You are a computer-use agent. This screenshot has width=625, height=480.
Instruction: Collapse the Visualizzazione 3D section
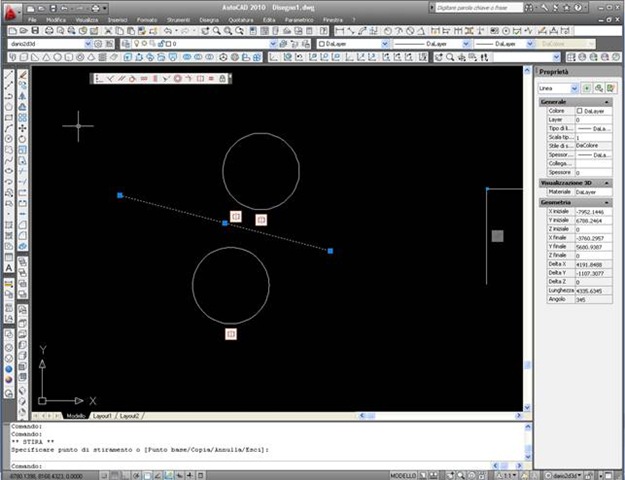point(607,183)
